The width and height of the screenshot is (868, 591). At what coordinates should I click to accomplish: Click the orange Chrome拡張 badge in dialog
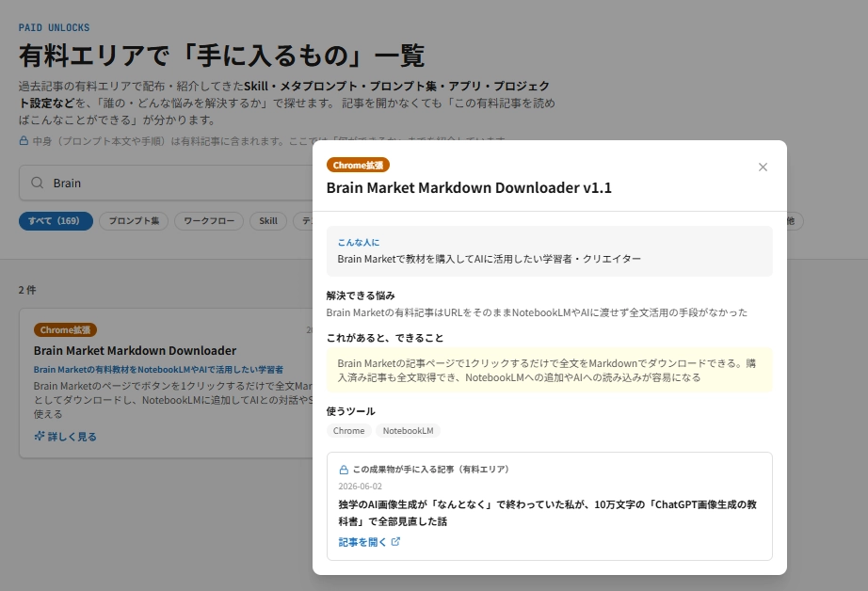358,165
